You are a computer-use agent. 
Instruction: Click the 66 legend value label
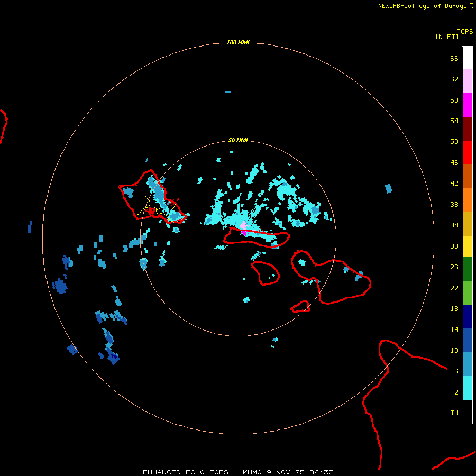[454, 59]
